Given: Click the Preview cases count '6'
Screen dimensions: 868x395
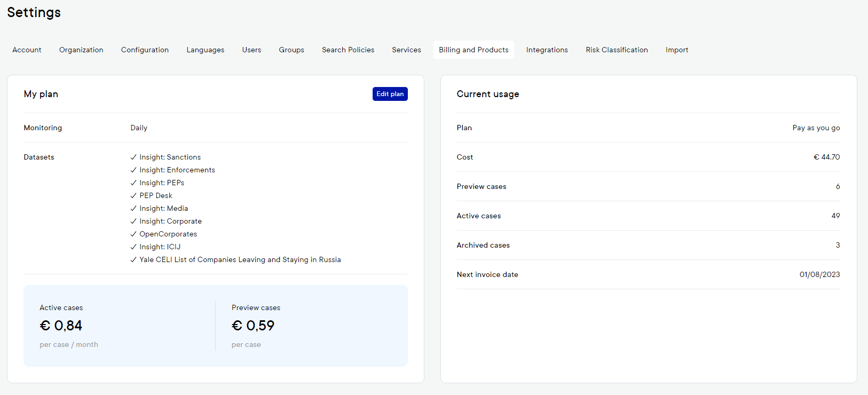Looking at the screenshot, I should click(x=838, y=186).
